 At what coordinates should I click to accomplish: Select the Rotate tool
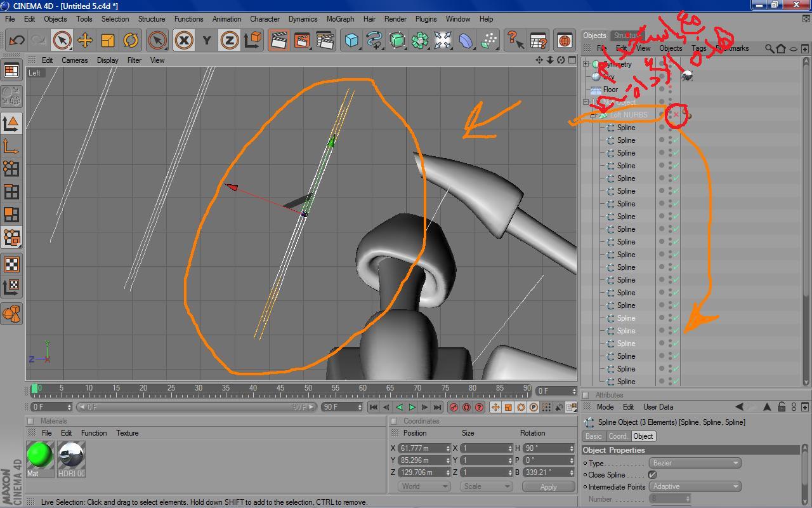(131, 40)
